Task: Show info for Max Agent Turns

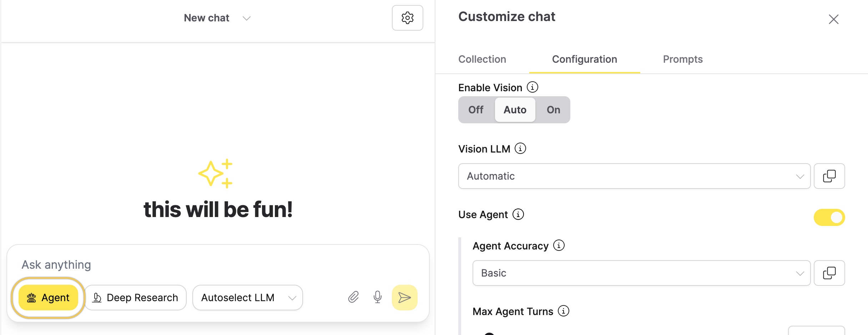Action: (x=564, y=311)
